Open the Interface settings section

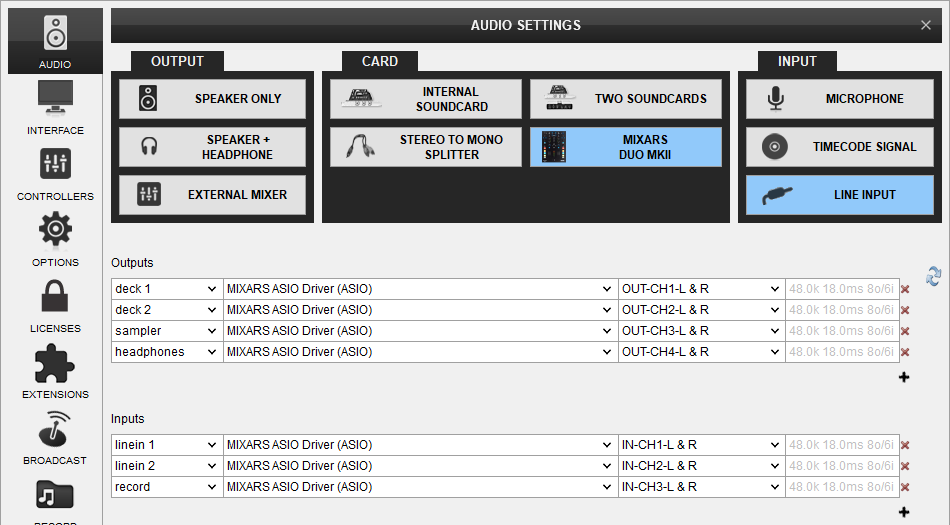[x=55, y=107]
